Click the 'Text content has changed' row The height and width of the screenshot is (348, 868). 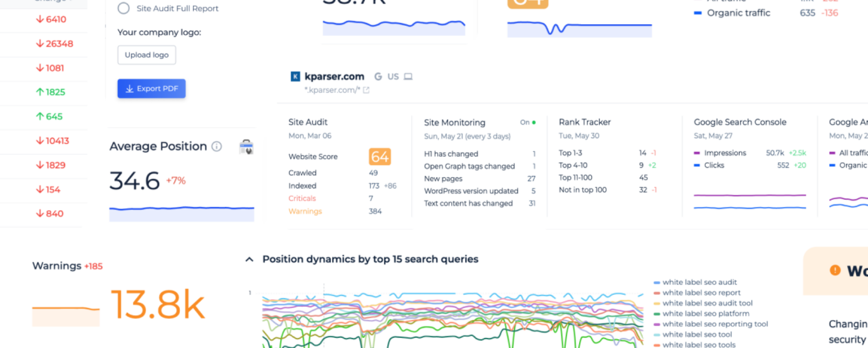point(480,203)
